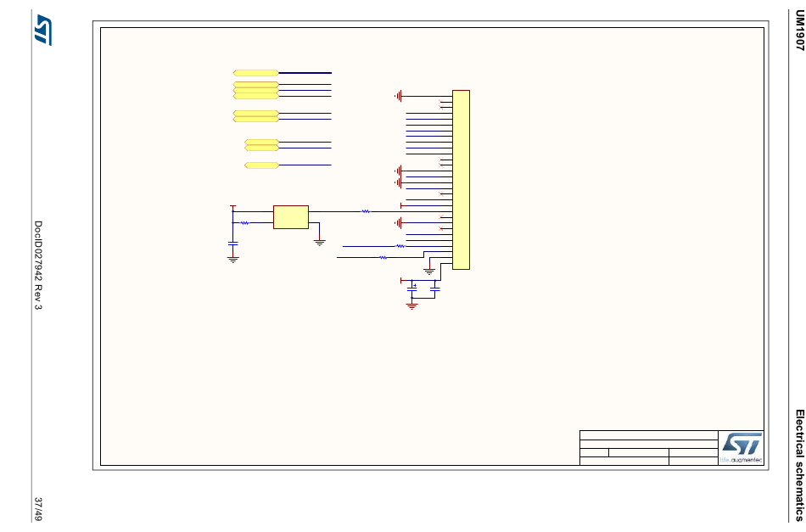806x532 pixels.
Task: Click the ST logo in the page header
Action: [42, 30]
